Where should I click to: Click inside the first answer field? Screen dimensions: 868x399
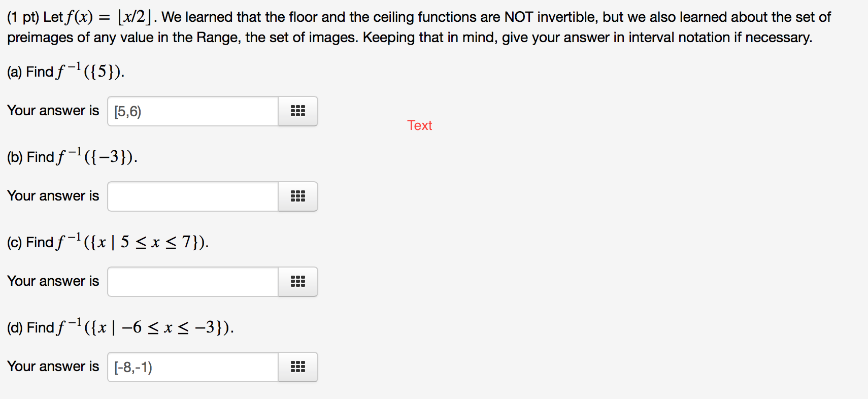tap(192, 111)
